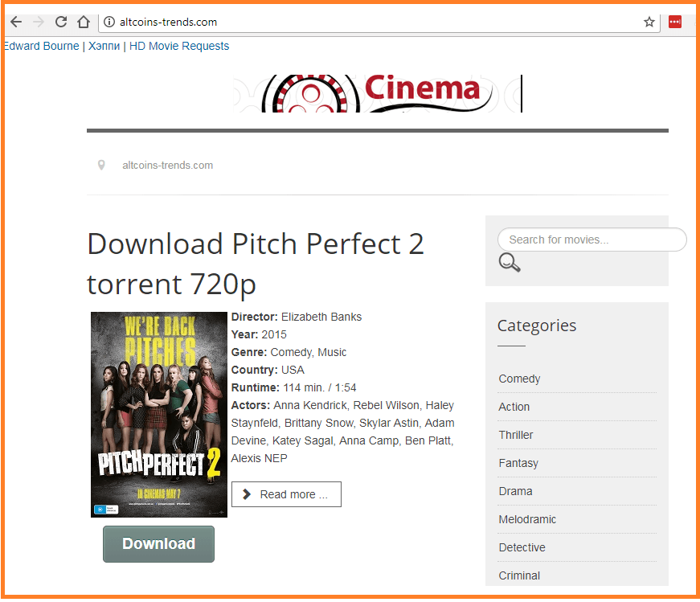Image resolution: width=700 pixels, height=602 pixels.
Task: Click the magnifying glass search icon
Action: [x=510, y=263]
